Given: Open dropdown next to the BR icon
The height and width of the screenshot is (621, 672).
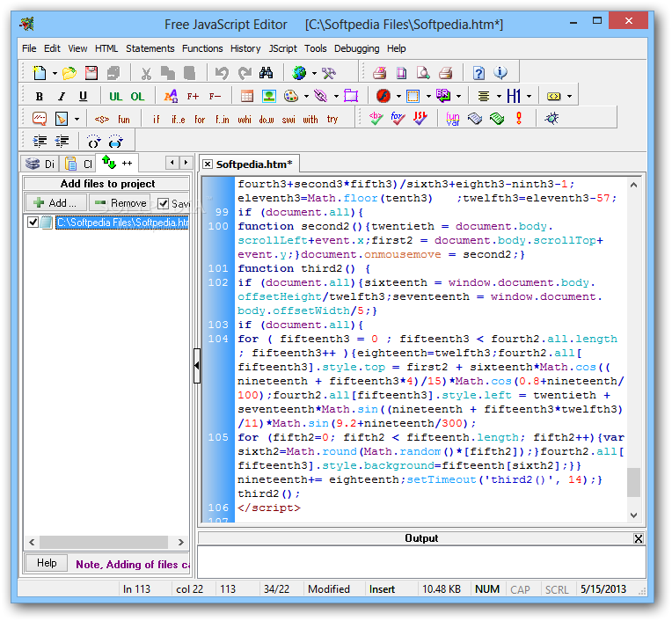Looking at the screenshot, I should pyautogui.click(x=458, y=97).
